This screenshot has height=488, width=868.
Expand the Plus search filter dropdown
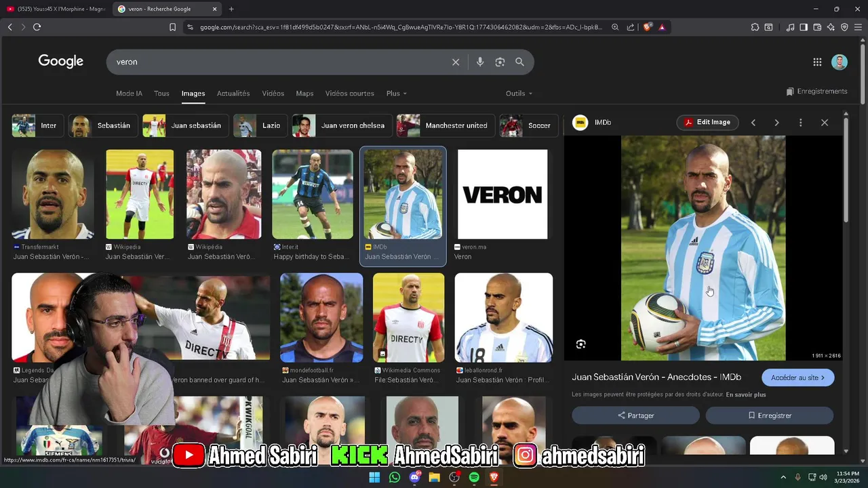(x=397, y=94)
